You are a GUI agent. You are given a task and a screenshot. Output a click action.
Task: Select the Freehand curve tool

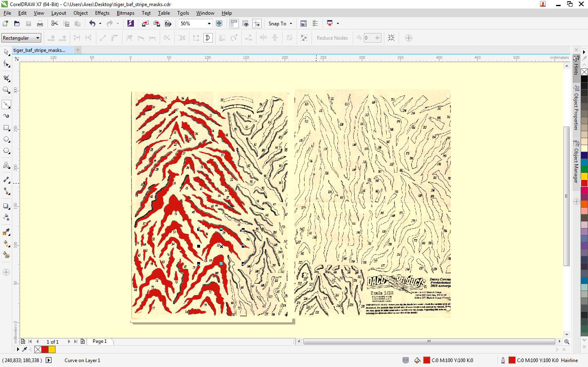coord(6,105)
